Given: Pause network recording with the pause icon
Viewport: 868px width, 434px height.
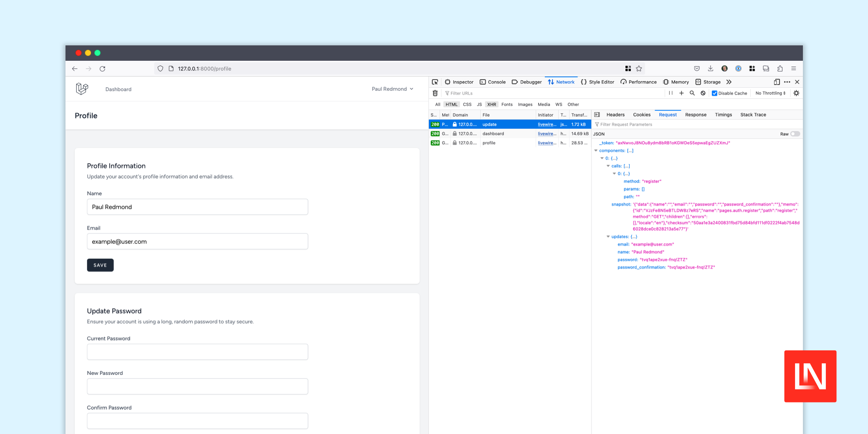Looking at the screenshot, I should [671, 93].
